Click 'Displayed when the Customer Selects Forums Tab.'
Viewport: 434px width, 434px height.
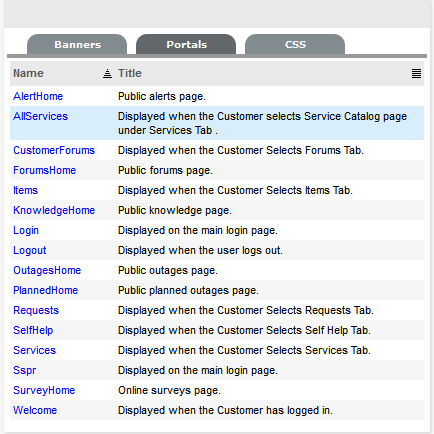pyautogui.click(x=241, y=150)
